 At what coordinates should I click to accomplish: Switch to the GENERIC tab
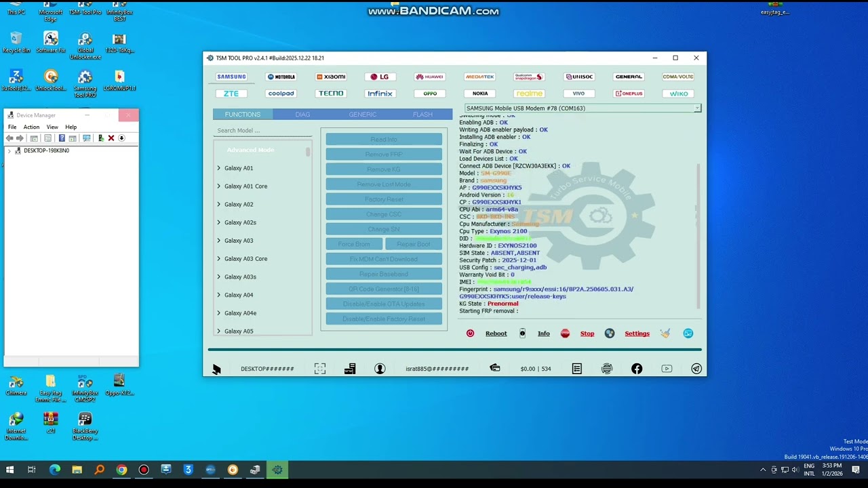point(363,115)
